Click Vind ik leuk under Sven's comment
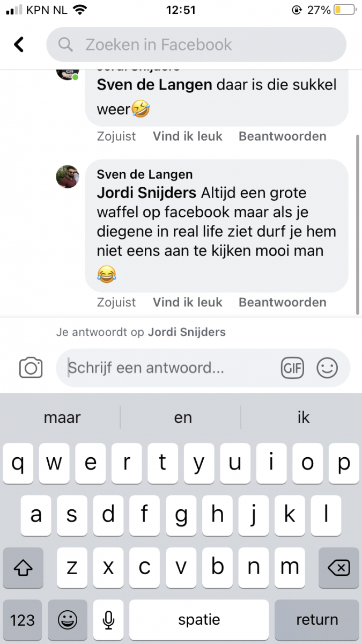Screen dimensions: 362x644 click(x=187, y=302)
